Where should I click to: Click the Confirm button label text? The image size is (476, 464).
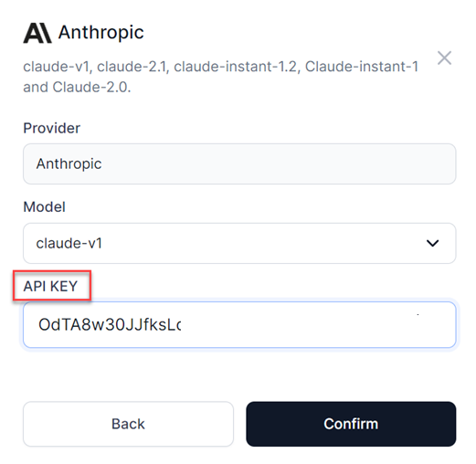[351, 424]
